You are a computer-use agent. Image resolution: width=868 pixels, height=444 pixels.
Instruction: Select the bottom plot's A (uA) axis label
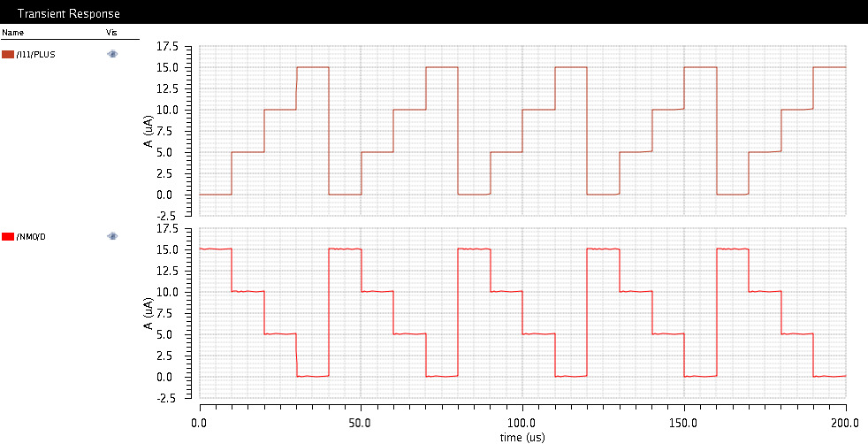[148, 313]
